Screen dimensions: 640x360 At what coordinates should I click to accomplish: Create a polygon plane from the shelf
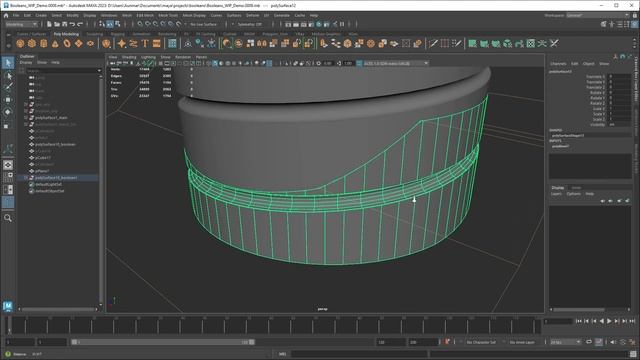coord(78,43)
